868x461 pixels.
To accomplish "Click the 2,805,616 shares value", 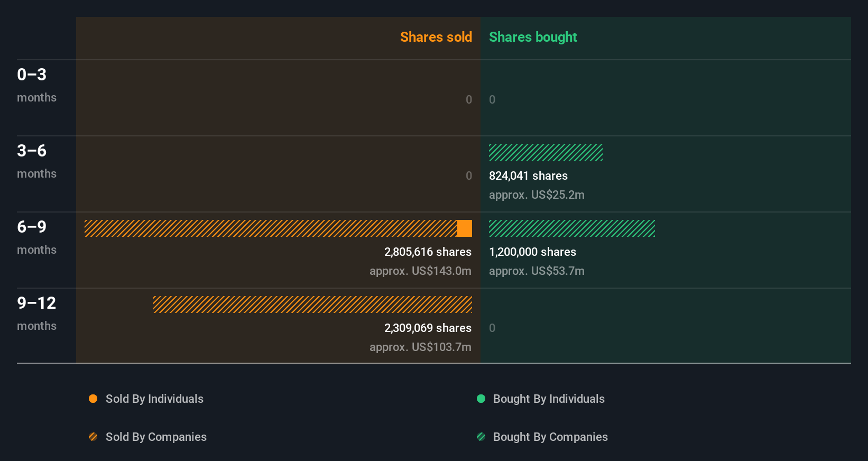I will pyautogui.click(x=428, y=252).
